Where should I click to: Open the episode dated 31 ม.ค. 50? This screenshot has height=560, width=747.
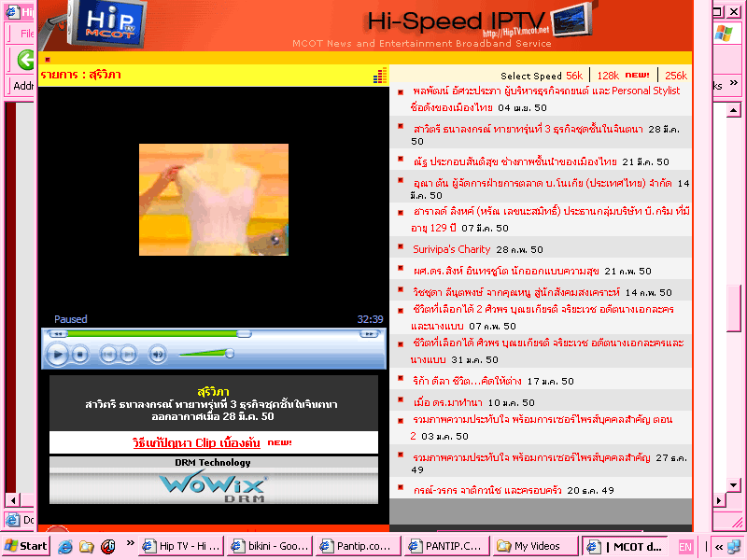point(547,351)
